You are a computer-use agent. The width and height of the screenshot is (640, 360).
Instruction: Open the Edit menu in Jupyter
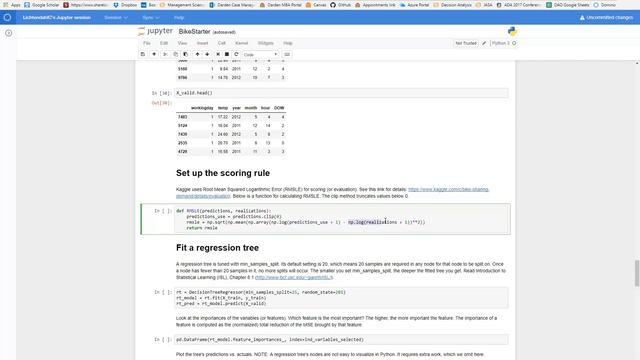(164, 43)
